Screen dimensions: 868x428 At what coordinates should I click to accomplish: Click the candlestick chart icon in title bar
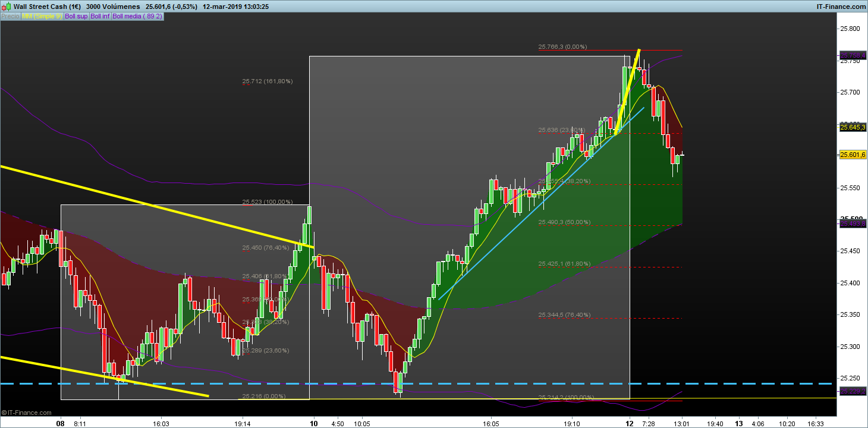[7, 7]
